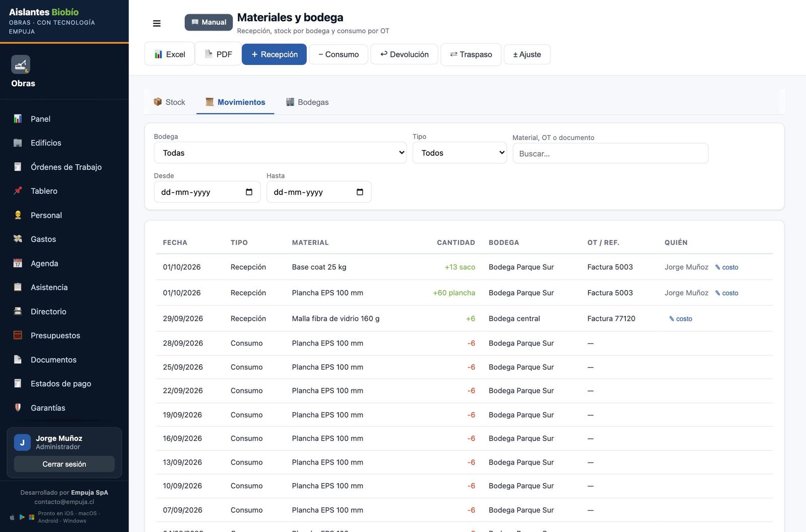Register a Consumo movement
Image resolution: width=806 pixels, height=532 pixels.
click(x=339, y=54)
